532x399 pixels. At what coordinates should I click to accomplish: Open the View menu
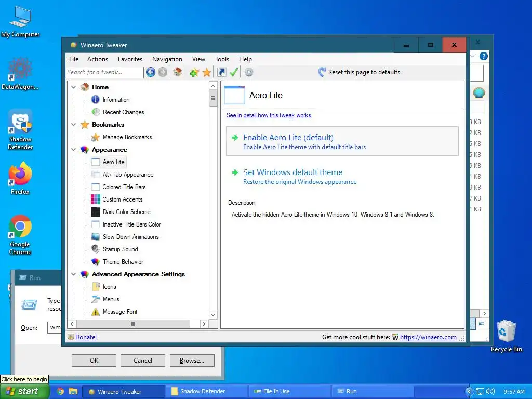click(x=198, y=59)
